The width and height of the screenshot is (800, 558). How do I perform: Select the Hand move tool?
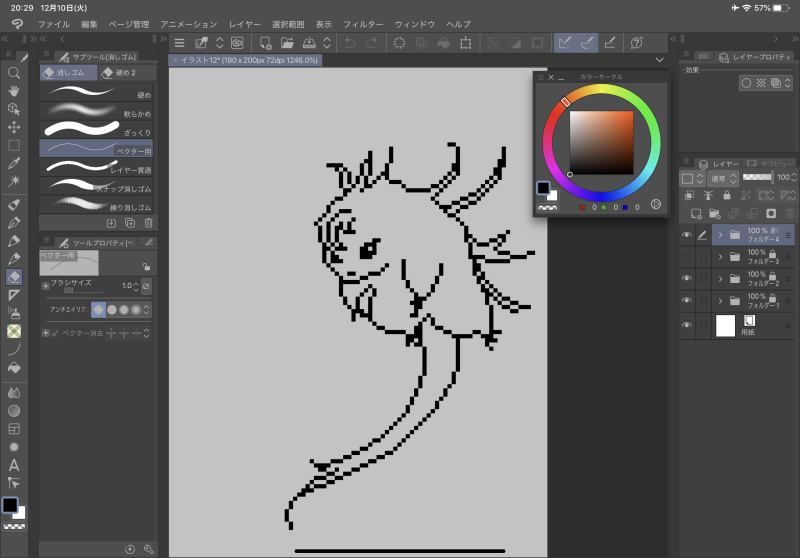[14, 91]
